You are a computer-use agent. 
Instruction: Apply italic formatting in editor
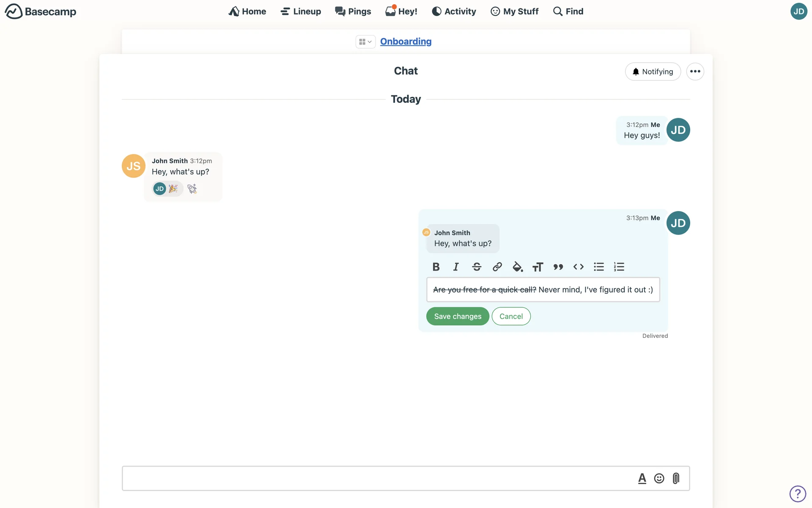(456, 267)
